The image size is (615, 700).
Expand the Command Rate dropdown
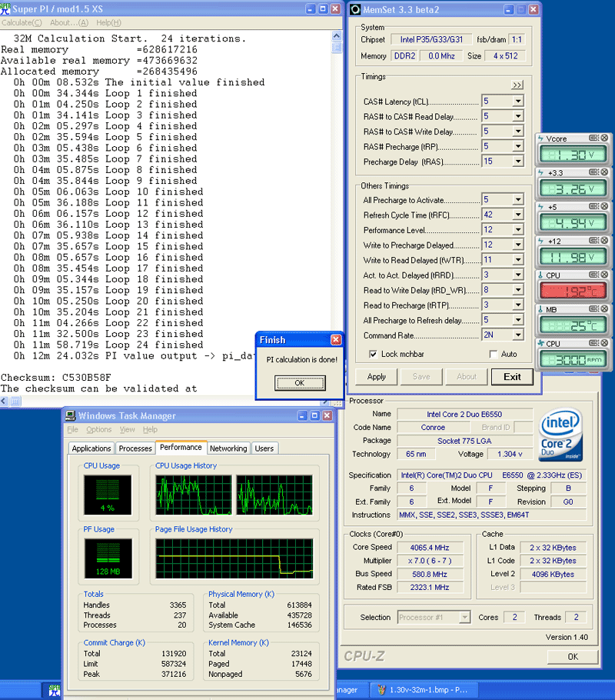tap(517, 335)
